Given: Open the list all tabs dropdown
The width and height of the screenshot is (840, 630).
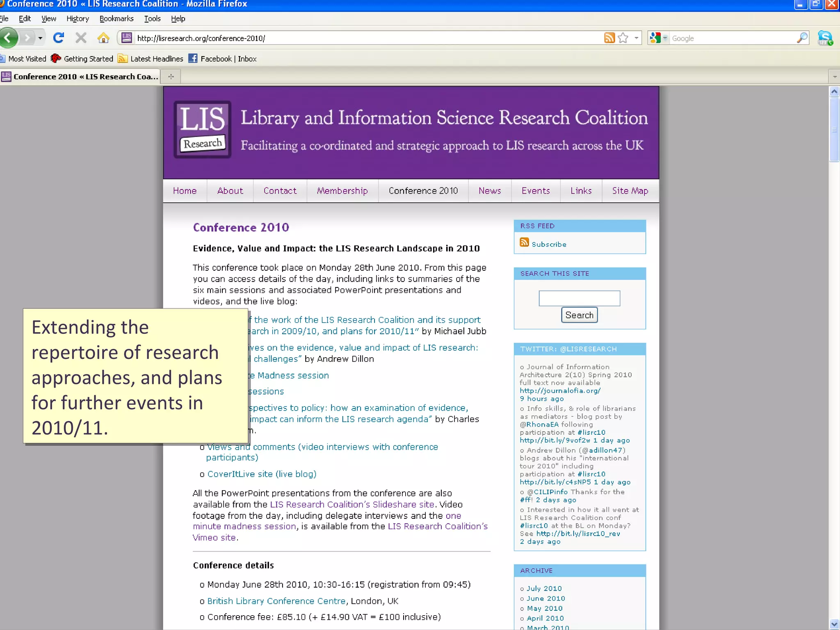Looking at the screenshot, I should tap(835, 77).
